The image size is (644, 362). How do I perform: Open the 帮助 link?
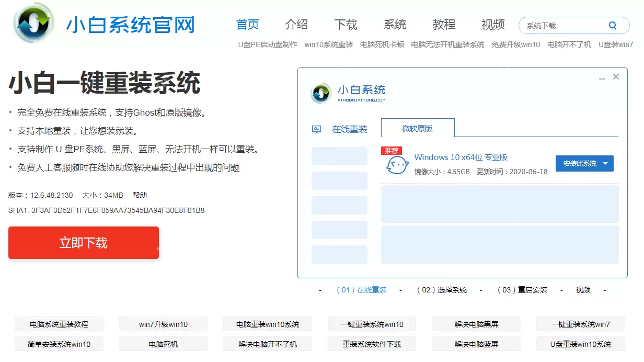(x=140, y=195)
